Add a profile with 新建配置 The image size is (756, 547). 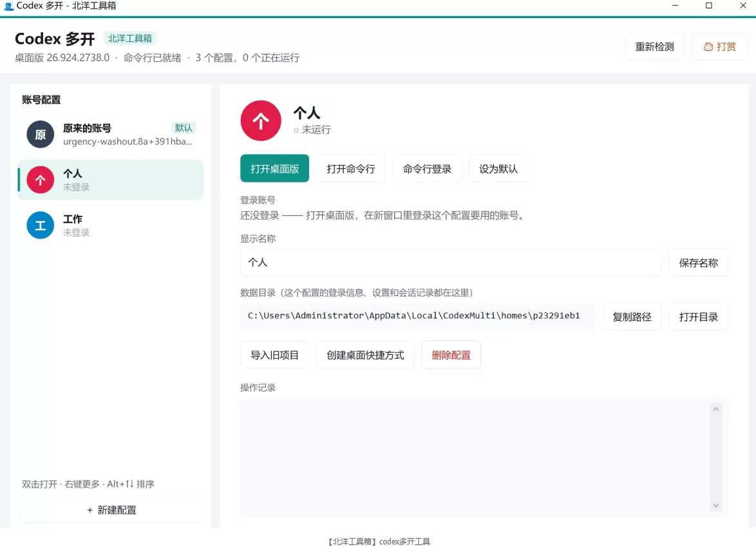click(x=111, y=510)
